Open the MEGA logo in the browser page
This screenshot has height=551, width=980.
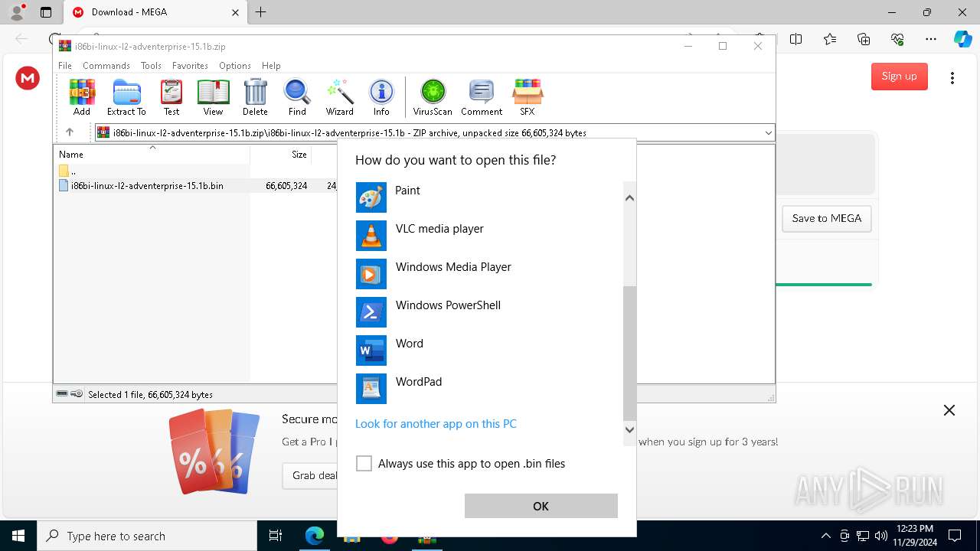click(28, 77)
